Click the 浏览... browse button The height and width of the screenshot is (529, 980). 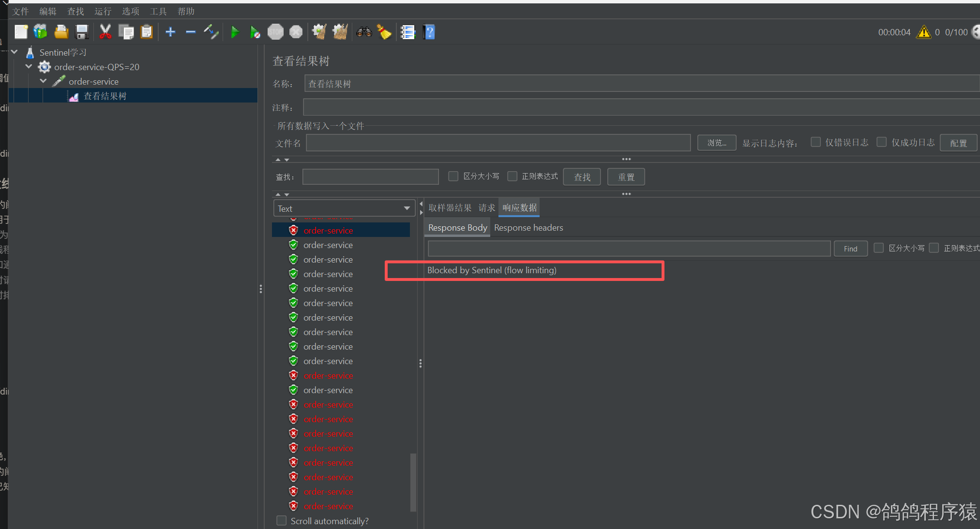point(717,143)
